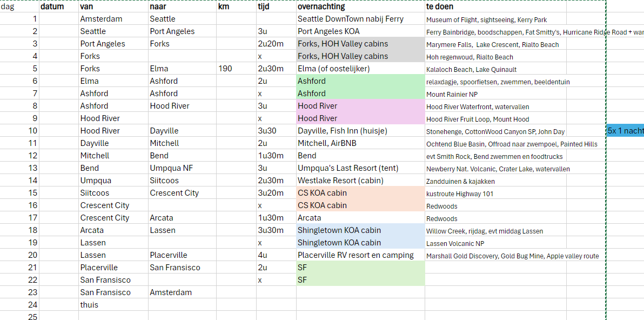Click the 'Seattle DownTown nabij Ferry' cell
Image resolution: width=644 pixels, height=320 pixels.
360,19
